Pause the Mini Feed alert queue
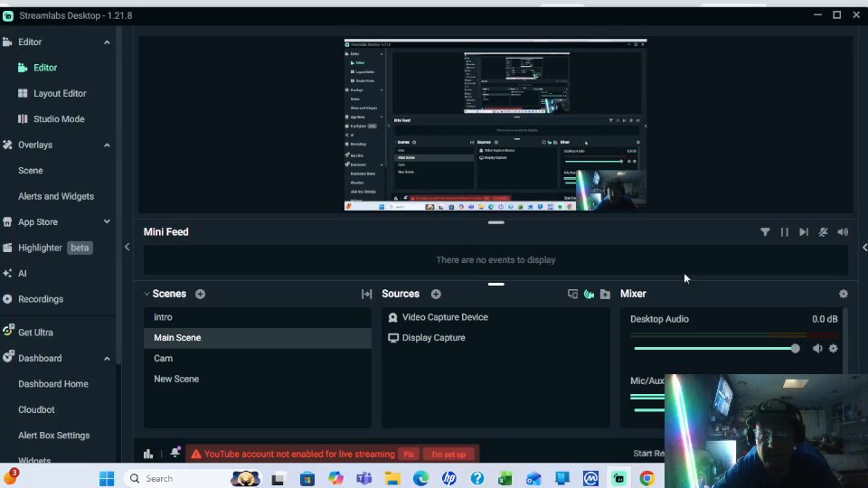 (x=785, y=232)
